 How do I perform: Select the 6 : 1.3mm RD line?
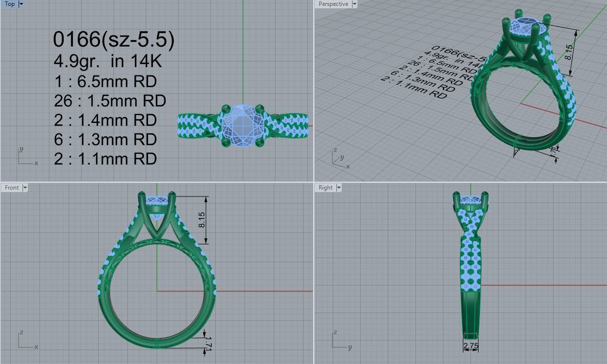point(105,139)
